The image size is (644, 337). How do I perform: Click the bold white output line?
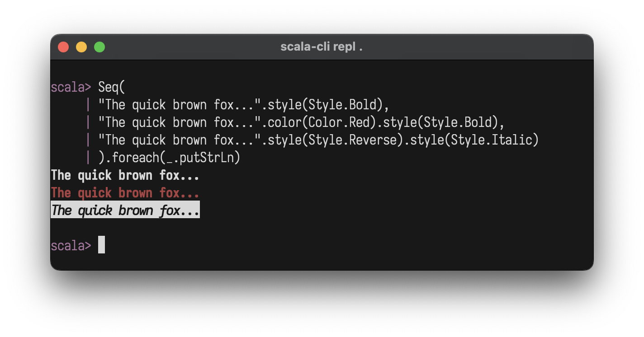[125, 175]
